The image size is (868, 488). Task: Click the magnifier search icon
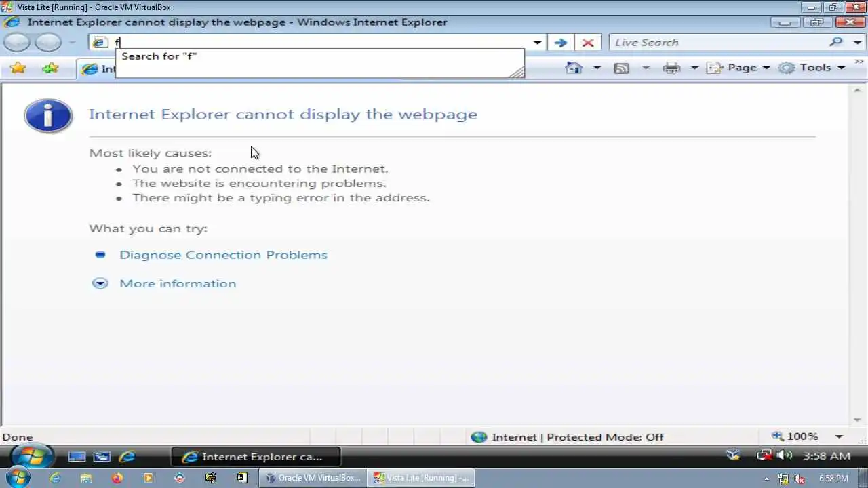click(x=836, y=42)
